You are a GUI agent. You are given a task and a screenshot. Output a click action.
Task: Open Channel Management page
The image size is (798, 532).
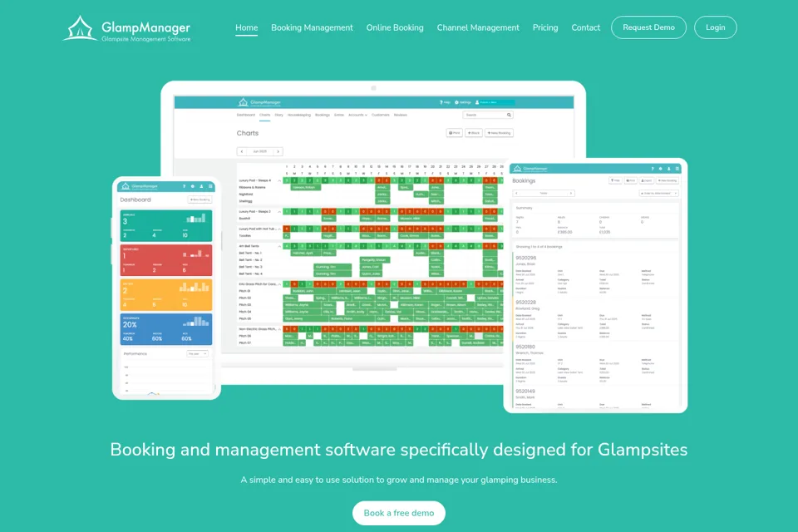[x=478, y=27]
